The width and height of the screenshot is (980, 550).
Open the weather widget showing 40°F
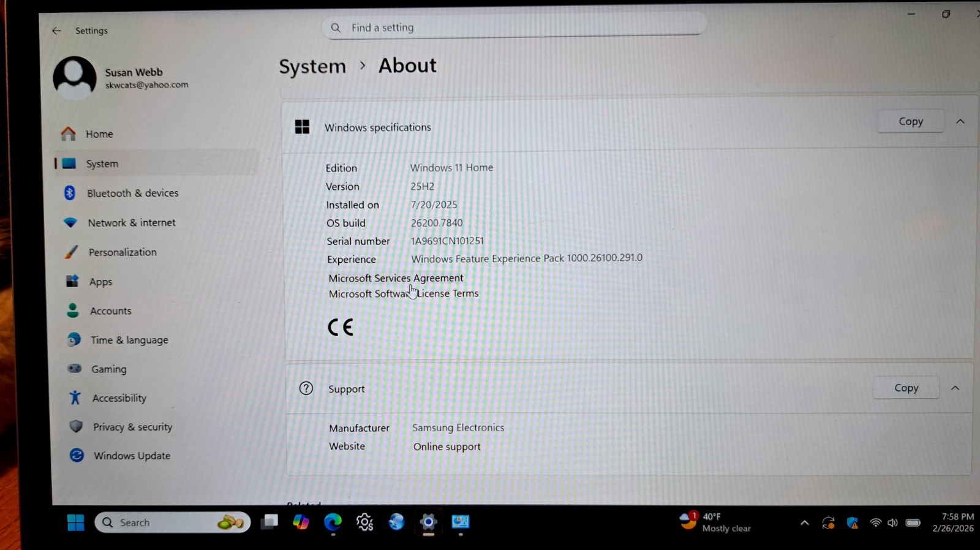(715, 522)
